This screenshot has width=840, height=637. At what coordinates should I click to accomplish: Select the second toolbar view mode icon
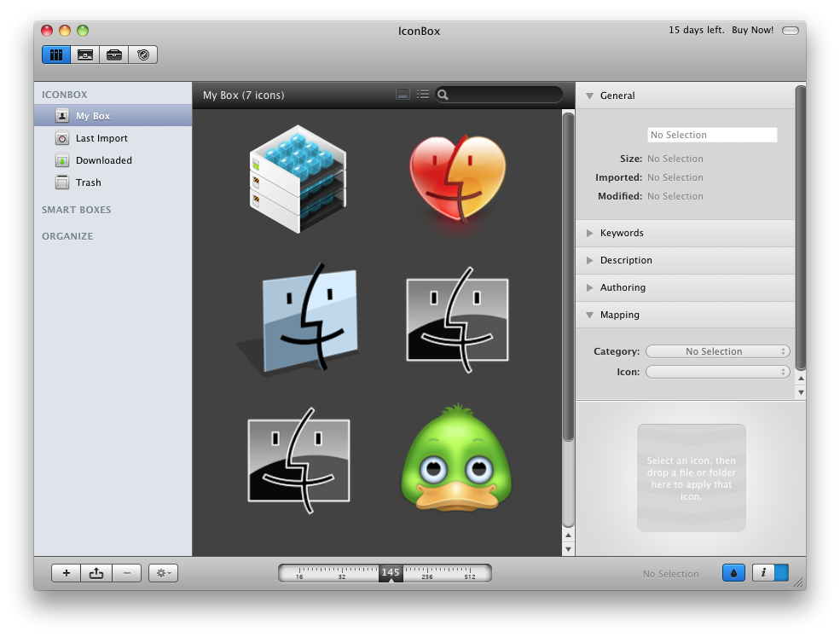click(x=85, y=55)
